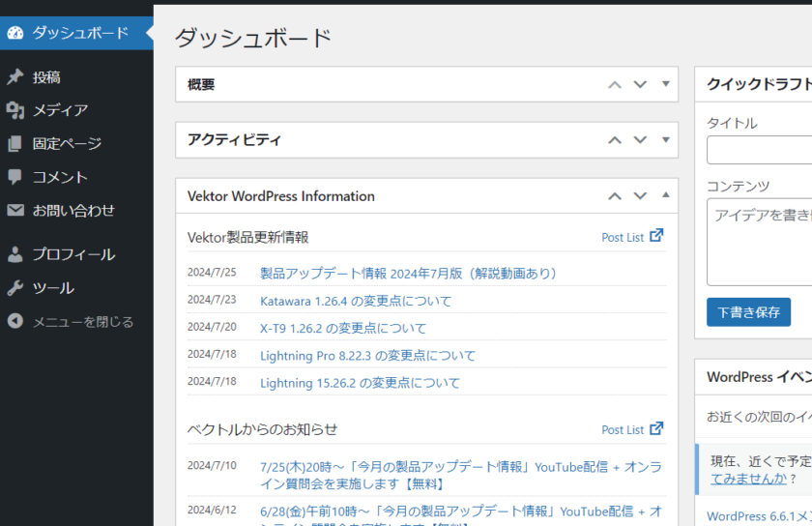Open 投稿 menu item
Image resolution: width=812 pixels, height=526 pixels.
pos(76,77)
